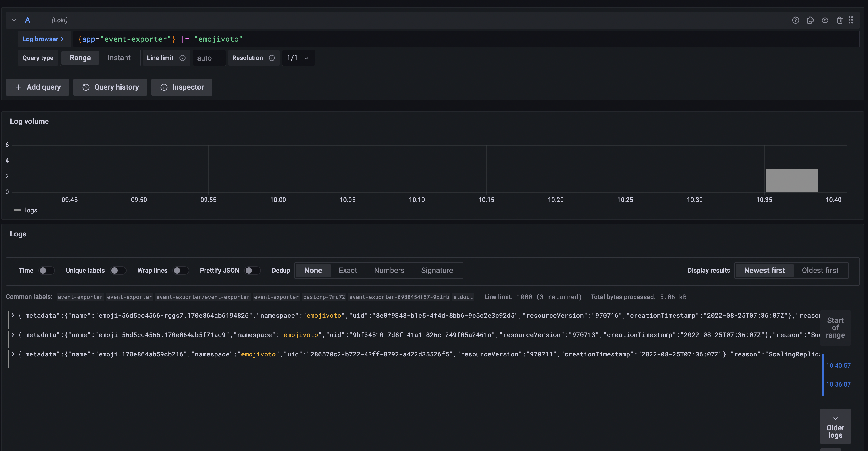
Task: Open the Inspector
Action: tap(182, 87)
